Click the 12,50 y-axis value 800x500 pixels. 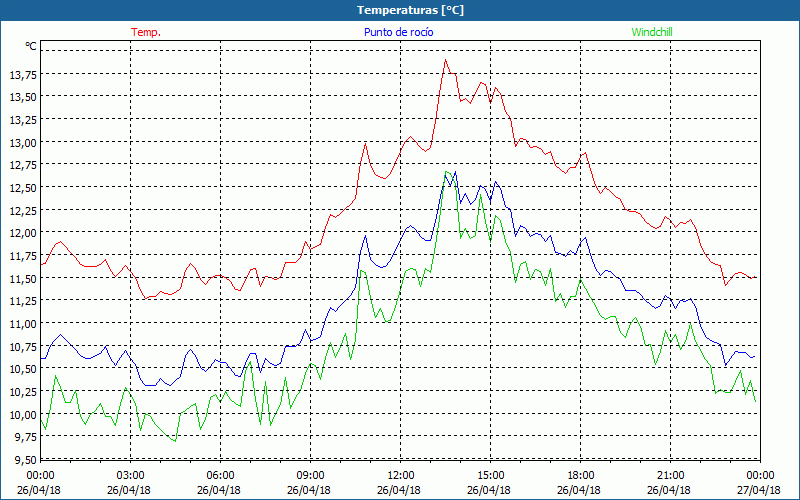23,188
